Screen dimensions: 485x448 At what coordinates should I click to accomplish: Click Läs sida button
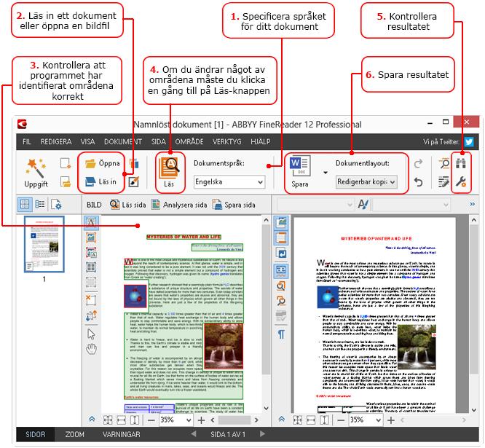pos(127,205)
